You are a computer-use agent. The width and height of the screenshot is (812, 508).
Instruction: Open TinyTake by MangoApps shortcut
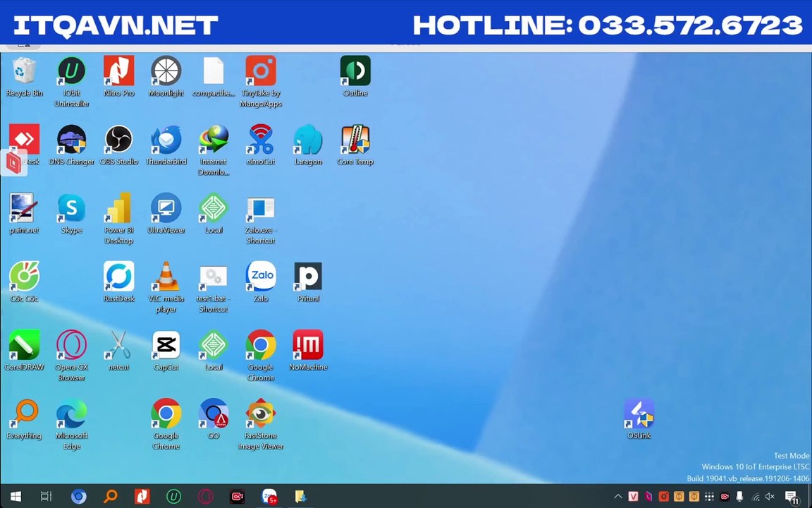(x=261, y=81)
